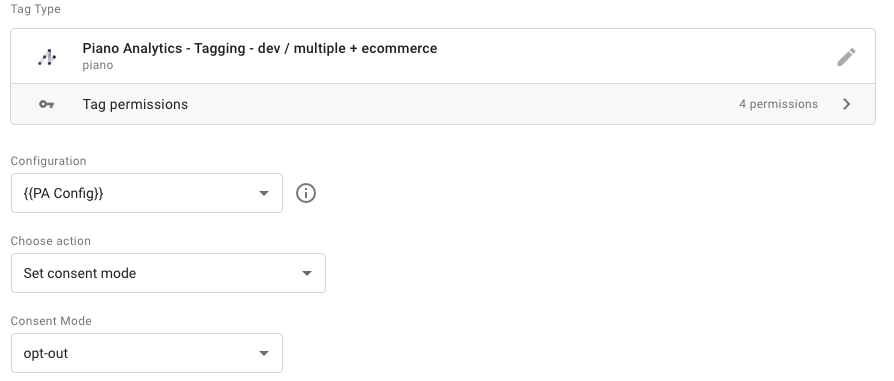The width and height of the screenshot is (894, 381).
Task: Click the Tag Type section label
Action: [35, 9]
